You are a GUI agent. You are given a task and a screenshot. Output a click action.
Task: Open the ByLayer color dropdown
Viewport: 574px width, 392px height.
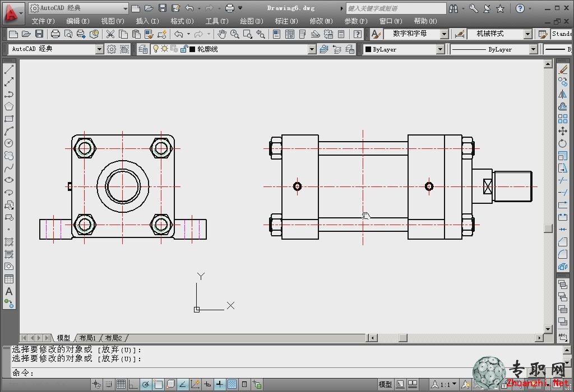coord(441,49)
